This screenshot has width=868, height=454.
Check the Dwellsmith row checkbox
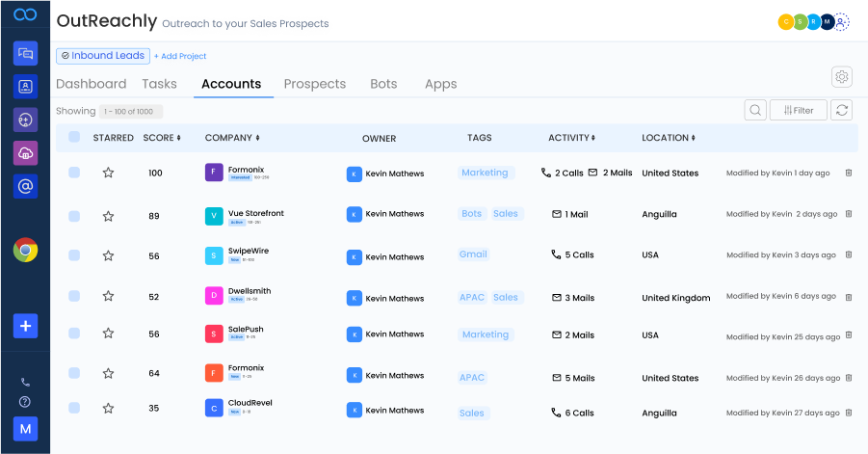(x=74, y=295)
